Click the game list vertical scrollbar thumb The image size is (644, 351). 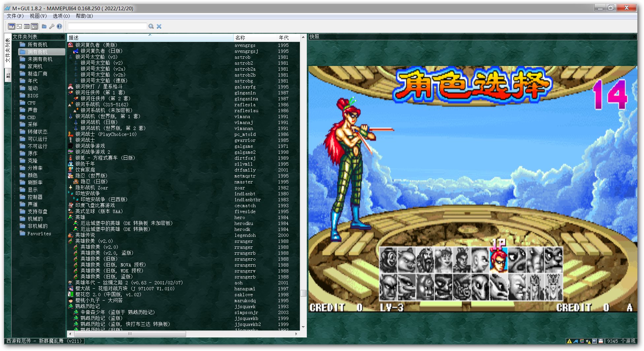click(303, 293)
